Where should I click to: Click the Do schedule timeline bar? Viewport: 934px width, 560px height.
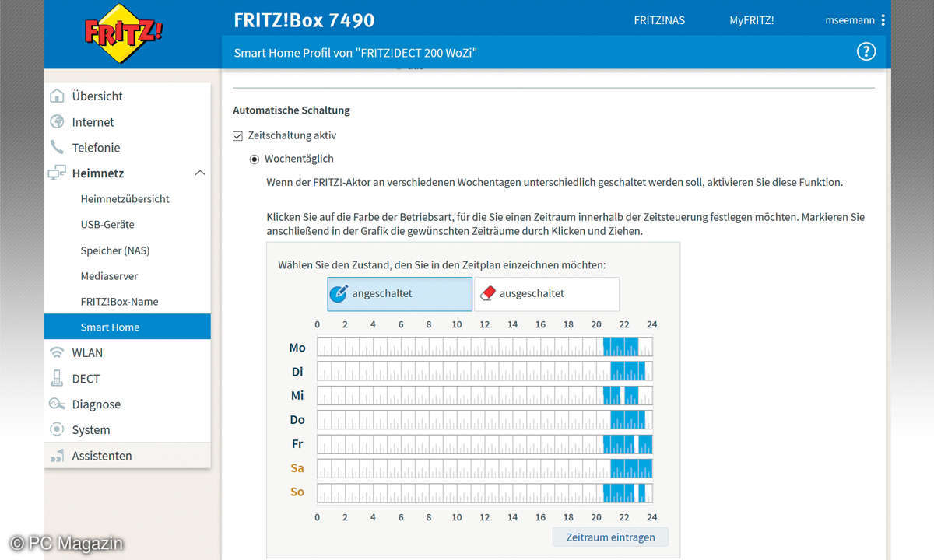(x=484, y=419)
